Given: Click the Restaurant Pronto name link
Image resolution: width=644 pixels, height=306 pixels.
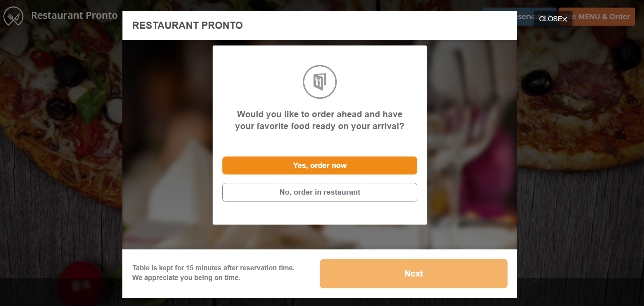Looking at the screenshot, I should pos(74,15).
